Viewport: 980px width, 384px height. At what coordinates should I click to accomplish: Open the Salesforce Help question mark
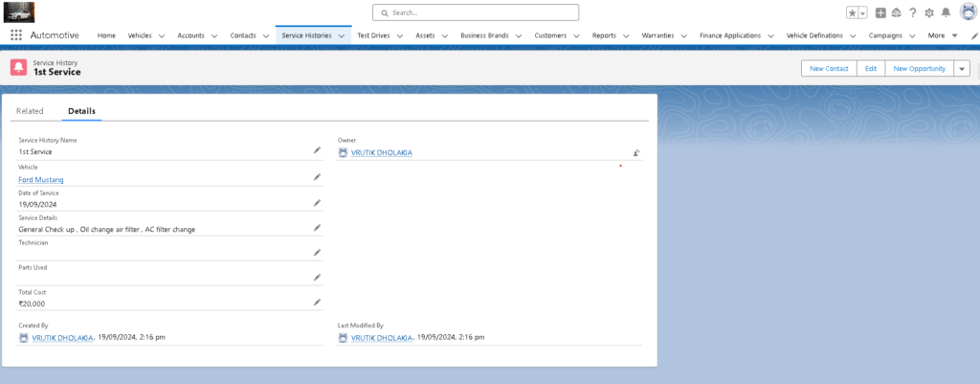pyautogui.click(x=913, y=12)
